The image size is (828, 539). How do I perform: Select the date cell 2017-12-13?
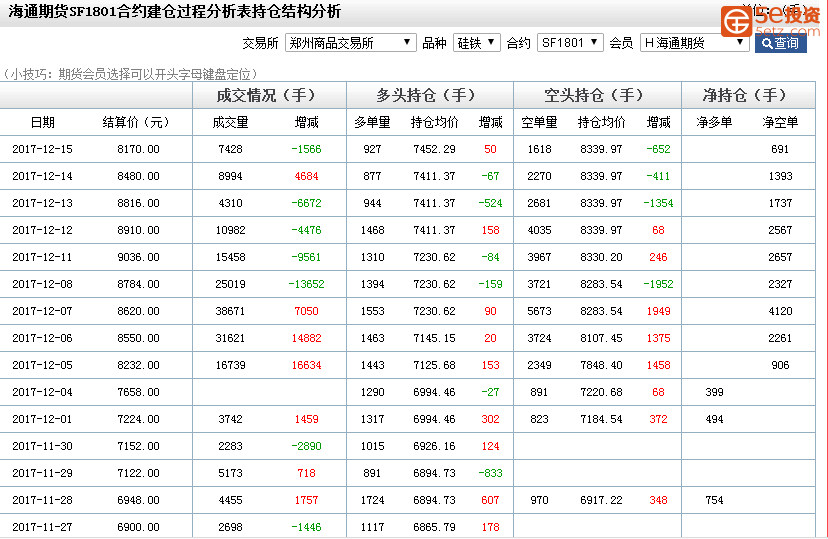click(x=42, y=203)
